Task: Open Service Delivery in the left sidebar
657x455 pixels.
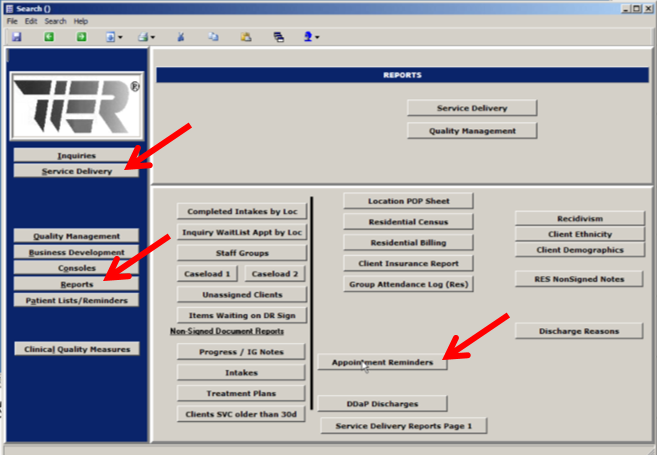Action: 76,171
